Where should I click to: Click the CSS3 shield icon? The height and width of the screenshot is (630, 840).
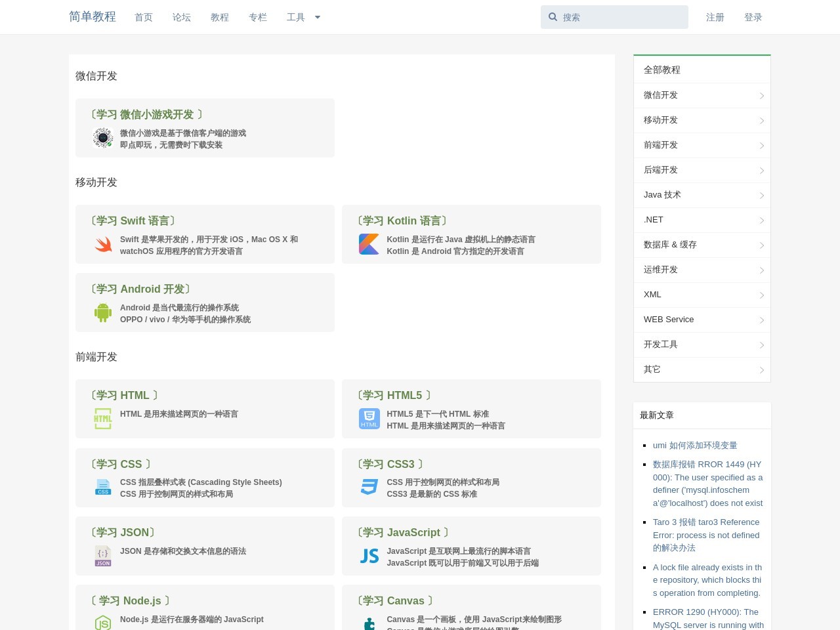369,487
